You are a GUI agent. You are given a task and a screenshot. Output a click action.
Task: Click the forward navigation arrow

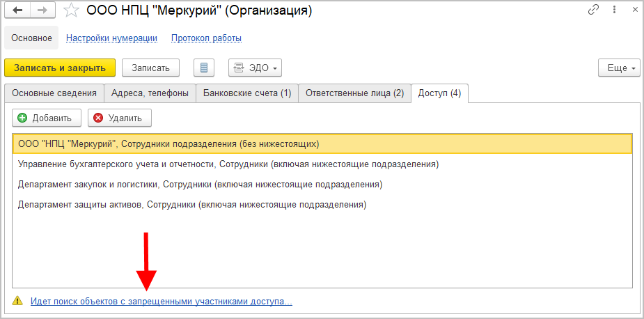(x=42, y=10)
